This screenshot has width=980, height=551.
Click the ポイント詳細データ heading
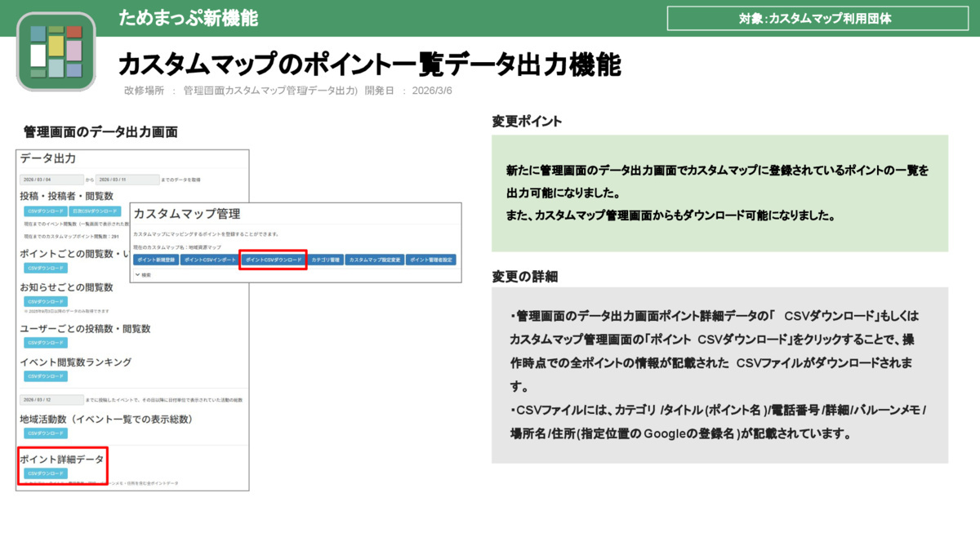click(x=63, y=460)
